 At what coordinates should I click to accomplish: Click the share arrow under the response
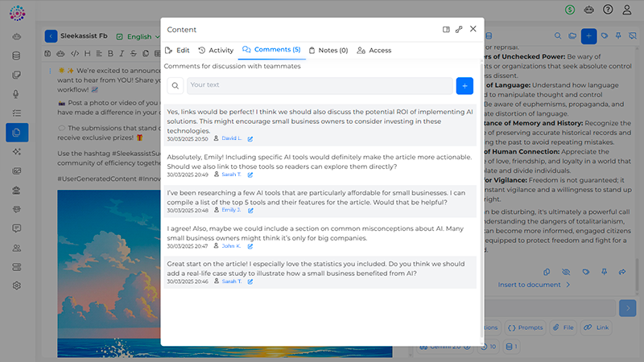click(x=622, y=272)
